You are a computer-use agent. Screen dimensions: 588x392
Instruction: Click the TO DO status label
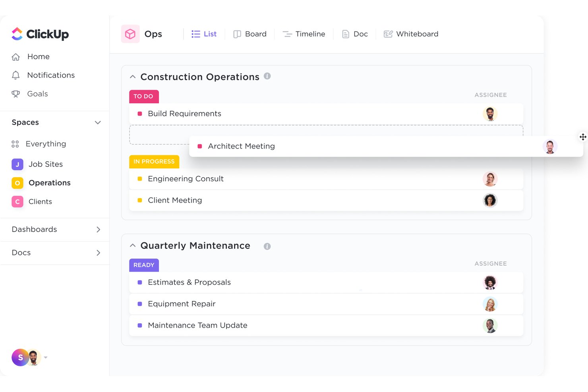(144, 97)
